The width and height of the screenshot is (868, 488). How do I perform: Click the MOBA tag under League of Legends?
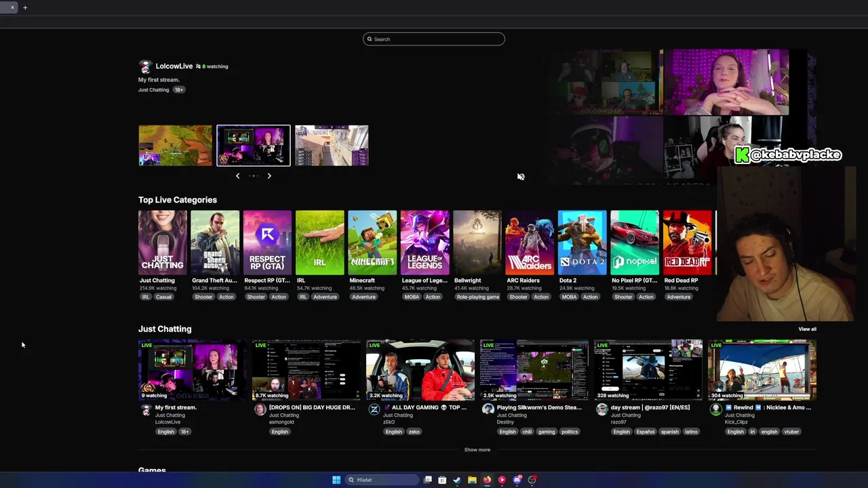coord(412,297)
